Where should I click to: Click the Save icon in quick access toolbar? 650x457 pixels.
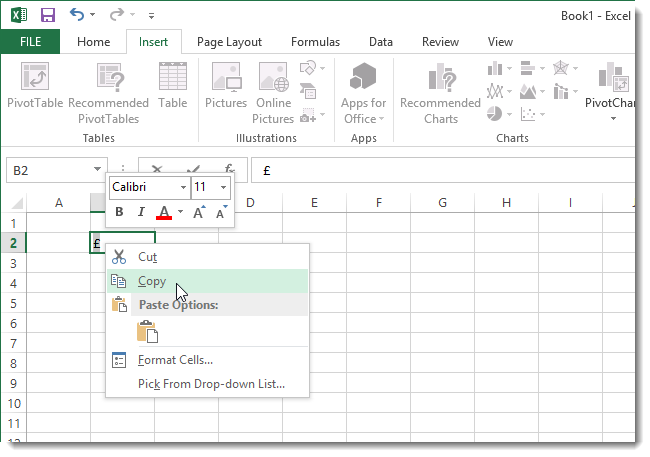(x=48, y=15)
